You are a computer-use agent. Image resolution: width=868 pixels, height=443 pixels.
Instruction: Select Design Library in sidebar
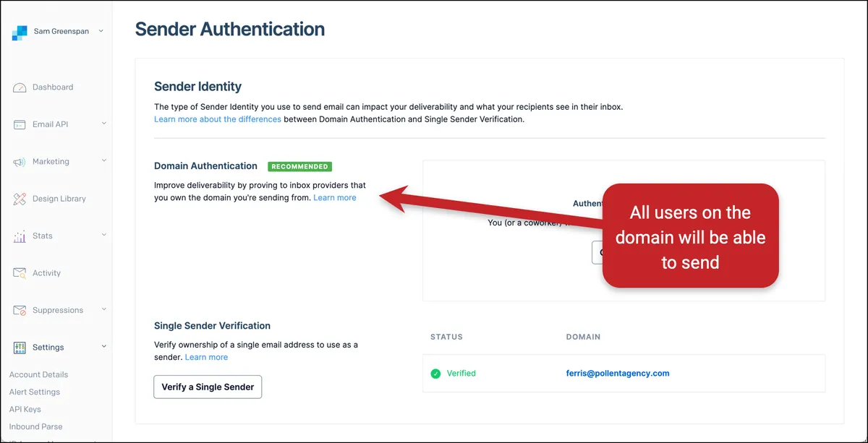[x=59, y=199]
